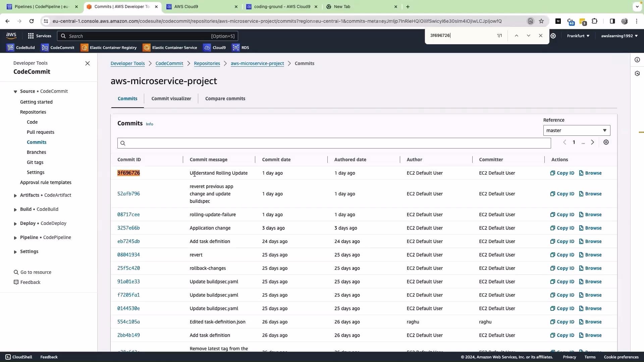
Task: Open Cookie preferences in footer
Action: [621, 357]
